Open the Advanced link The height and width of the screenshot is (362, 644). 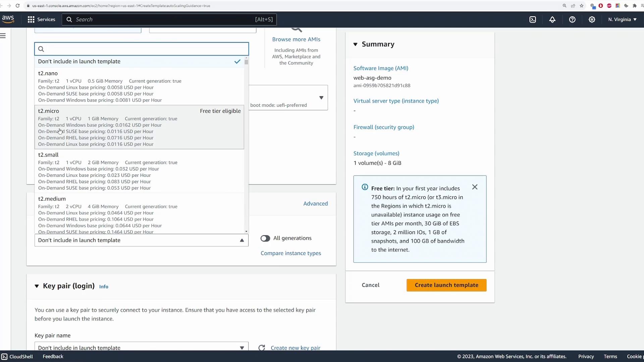point(316,203)
